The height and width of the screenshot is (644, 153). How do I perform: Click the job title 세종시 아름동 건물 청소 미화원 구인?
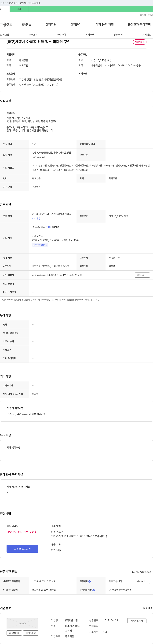coord(38,42)
